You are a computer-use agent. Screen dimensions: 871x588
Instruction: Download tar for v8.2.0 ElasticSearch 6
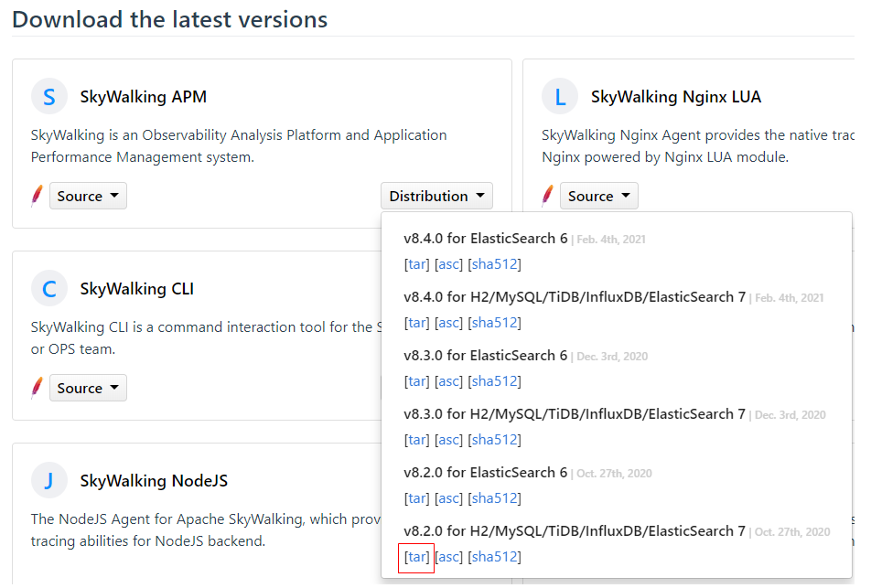(417, 498)
